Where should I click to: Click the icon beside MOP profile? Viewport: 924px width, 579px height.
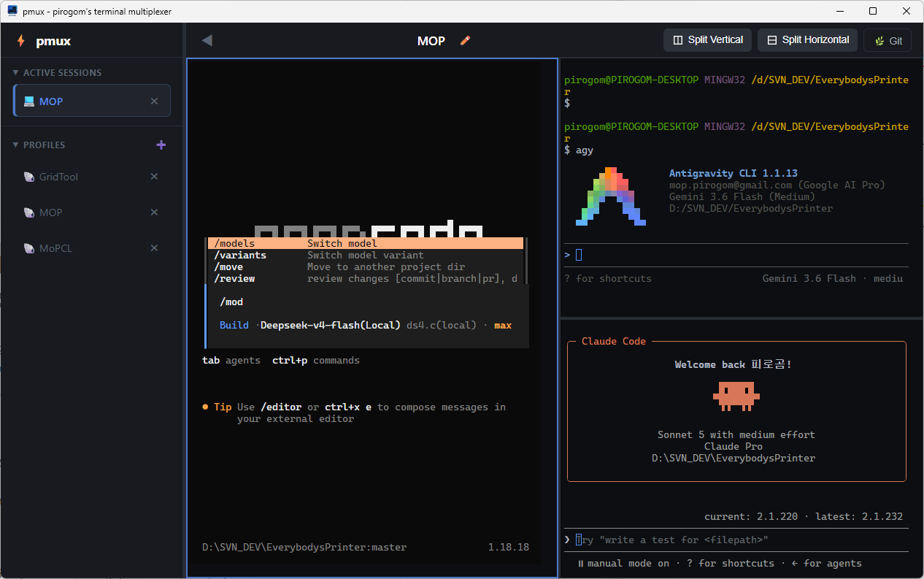tap(29, 212)
